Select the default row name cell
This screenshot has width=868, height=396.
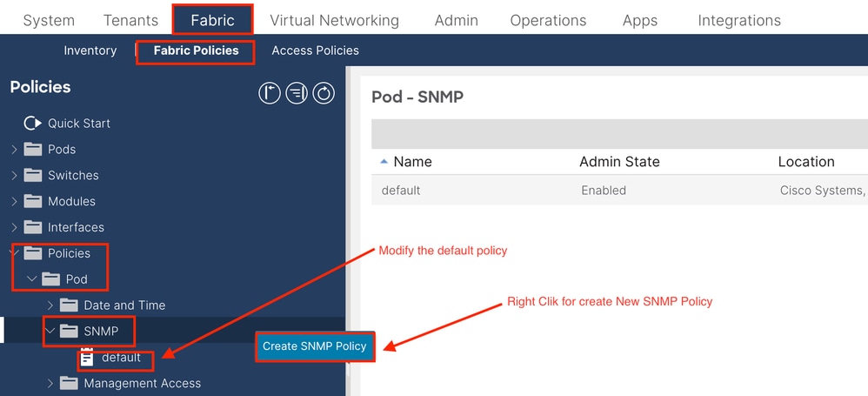pos(401,191)
